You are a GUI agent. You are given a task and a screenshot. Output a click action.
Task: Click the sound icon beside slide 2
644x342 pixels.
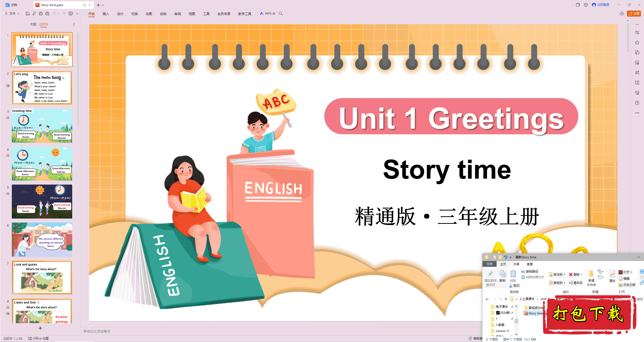tap(8, 86)
